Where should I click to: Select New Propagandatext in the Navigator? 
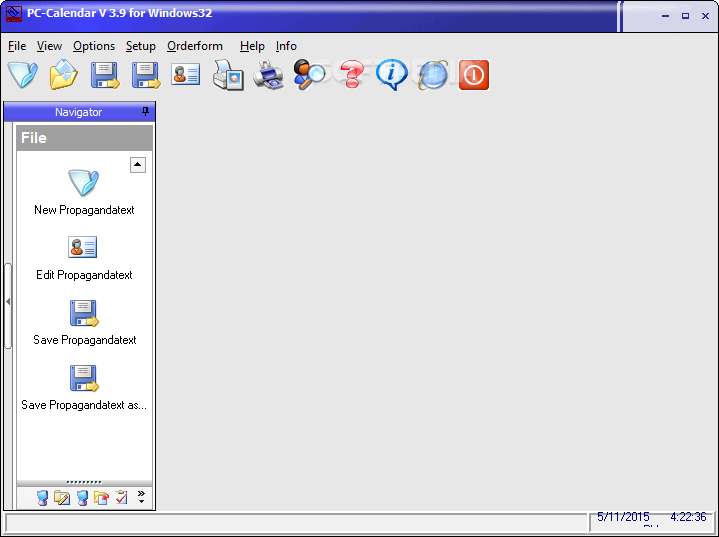pyautogui.click(x=84, y=193)
